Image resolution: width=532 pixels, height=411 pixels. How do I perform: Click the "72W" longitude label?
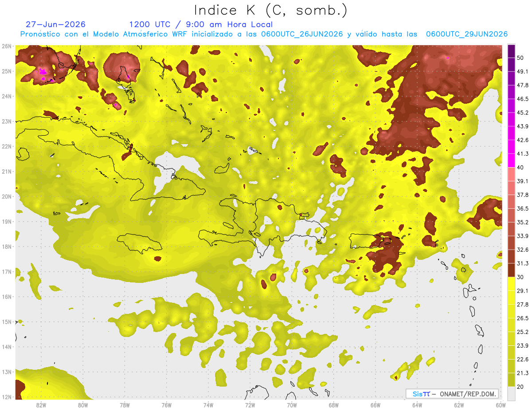pyautogui.click(x=250, y=405)
